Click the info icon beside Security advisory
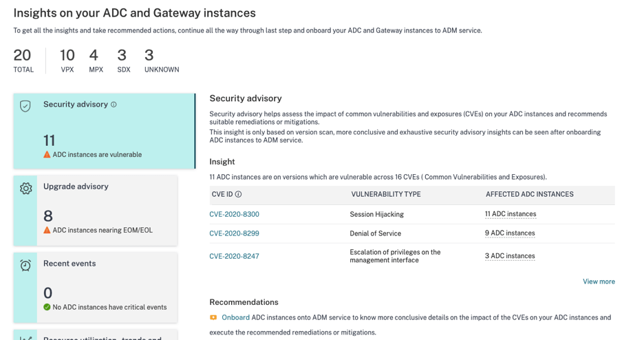 tap(114, 105)
